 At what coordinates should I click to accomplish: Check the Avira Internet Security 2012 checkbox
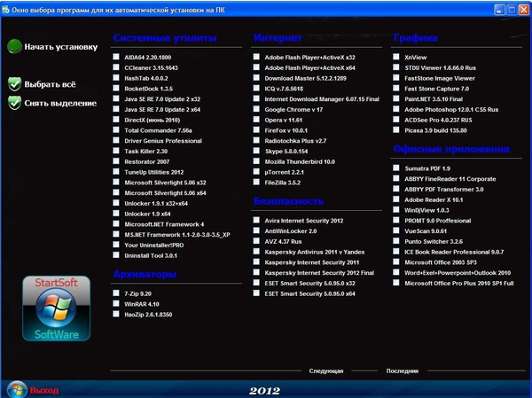(256, 220)
